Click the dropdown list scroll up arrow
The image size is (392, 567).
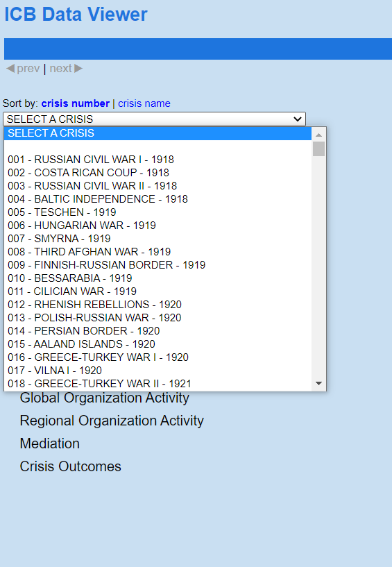[318, 135]
